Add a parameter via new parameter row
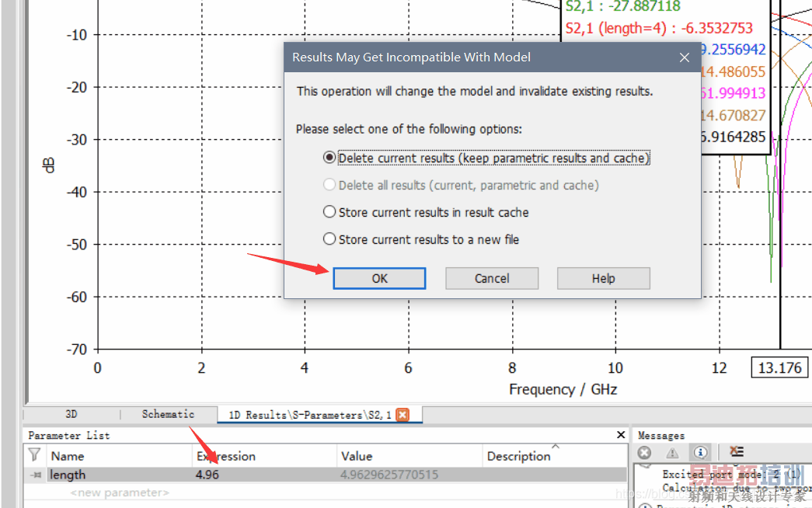812x508 pixels. (x=120, y=492)
